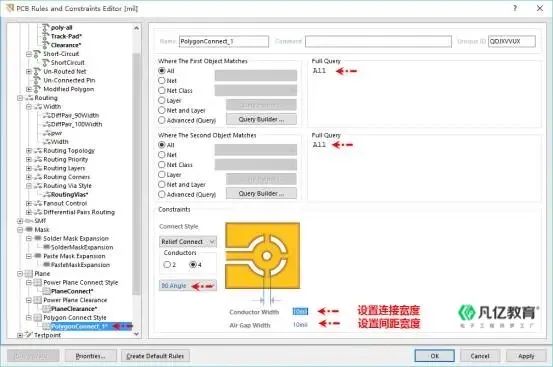Click the Cancel button
This screenshot has width=553, height=367.
pyautogui.click(x=480, y=356)
